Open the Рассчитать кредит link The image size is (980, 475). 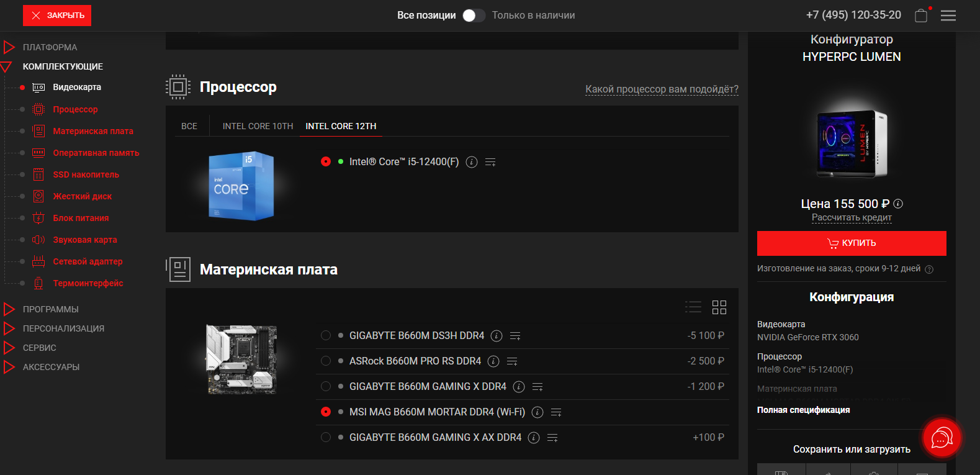(852, 217)
